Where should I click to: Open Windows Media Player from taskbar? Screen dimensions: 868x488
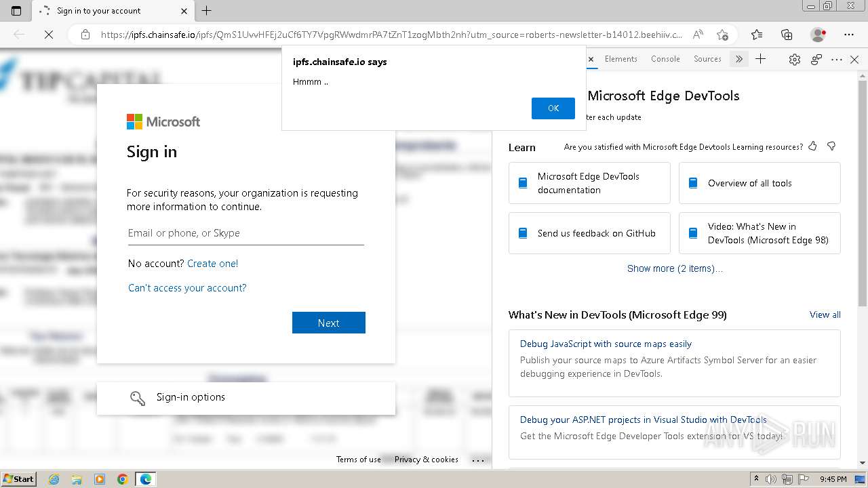coord(100,479)
